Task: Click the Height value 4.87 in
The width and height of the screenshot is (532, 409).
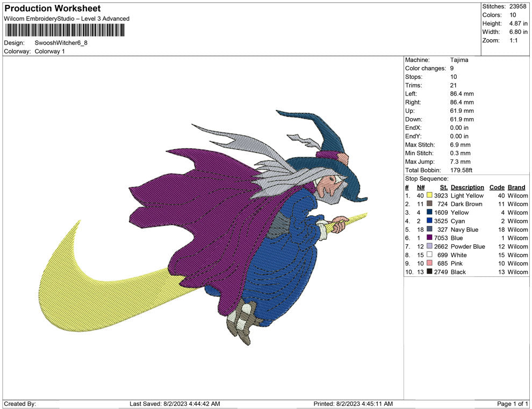Action: click(518, 24)
